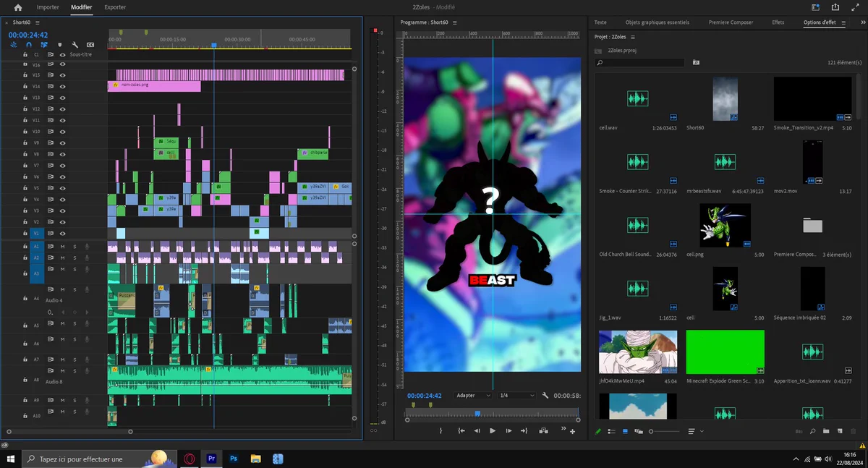Viewport: 868px width, 468px height.
Task: Hide track V5 with its eye
Action: click(63, 188)
